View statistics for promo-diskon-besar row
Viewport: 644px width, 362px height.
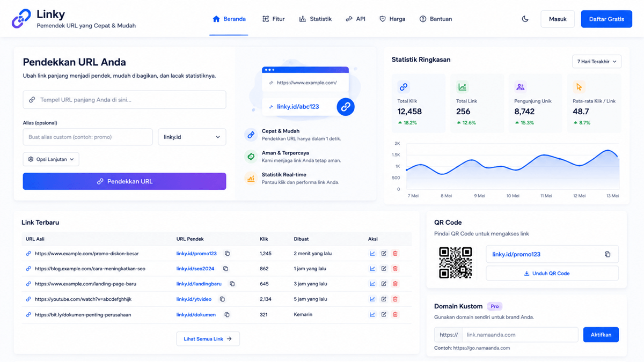tap(372, 254)
